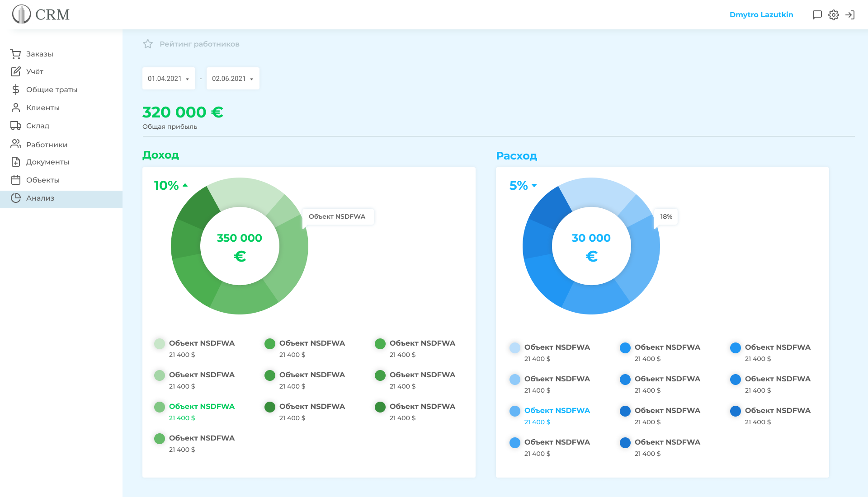
Task: Click the truck Склад icon
Action: click(16, 126)
